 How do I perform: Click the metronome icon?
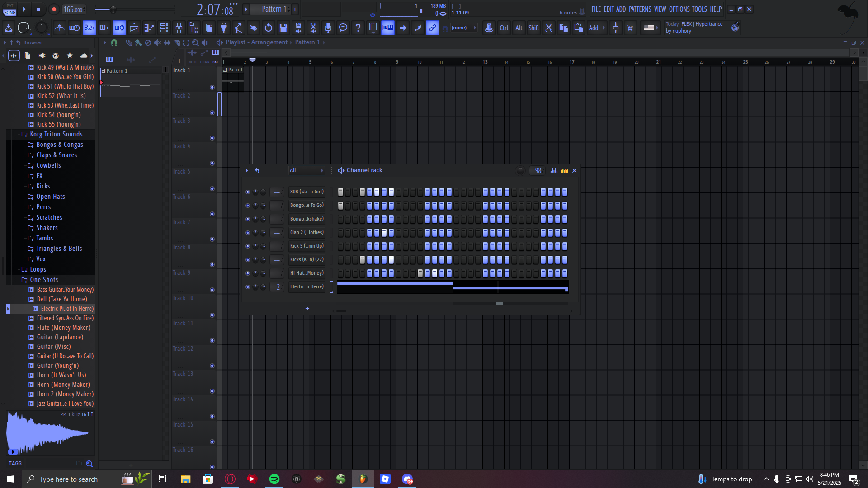(59, 28)
